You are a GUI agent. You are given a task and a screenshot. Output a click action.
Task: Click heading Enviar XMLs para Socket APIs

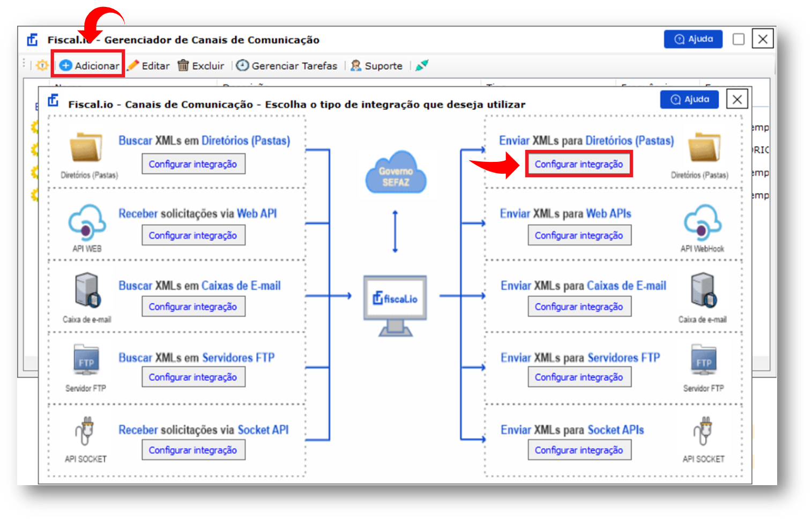coord(572,430)
